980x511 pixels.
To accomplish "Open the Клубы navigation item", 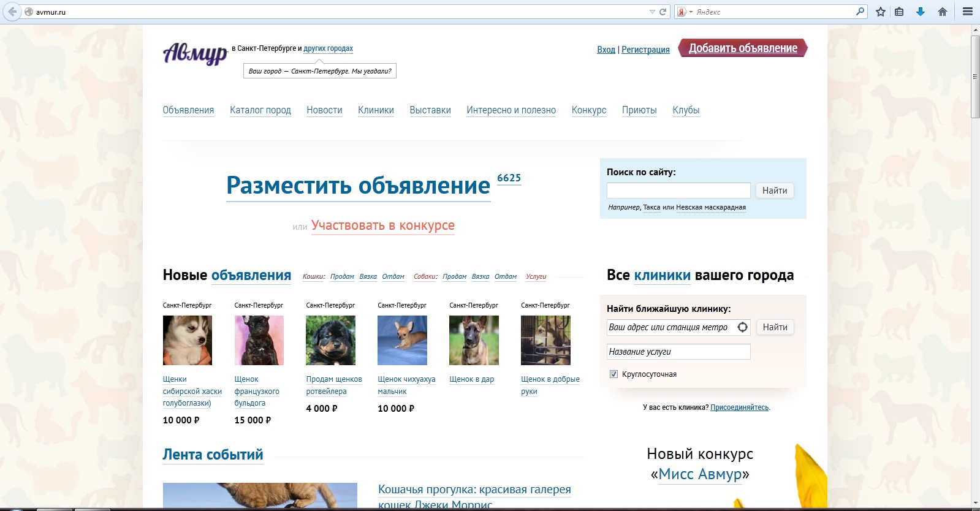I will (686, 110).
